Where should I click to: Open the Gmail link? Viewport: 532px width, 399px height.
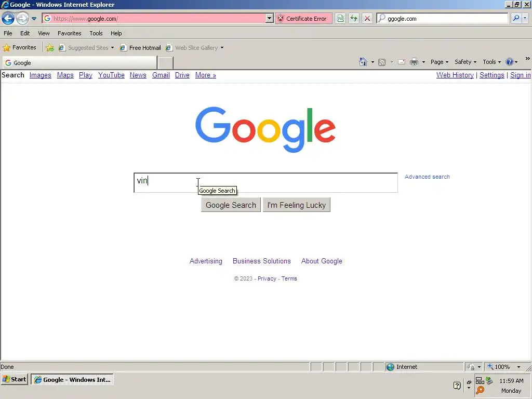coord(161,75)
